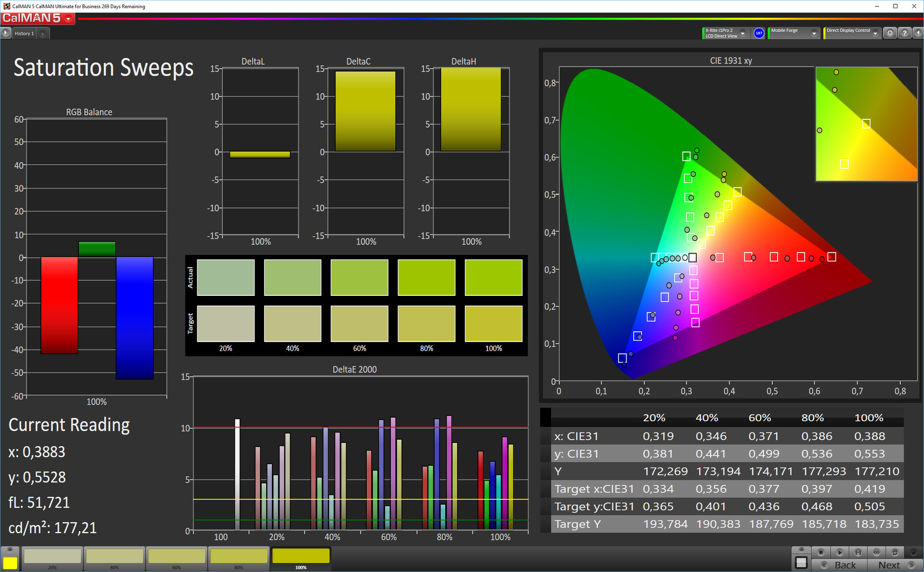Open the Mobile Forge source dropdown

[x=814, y=33]
